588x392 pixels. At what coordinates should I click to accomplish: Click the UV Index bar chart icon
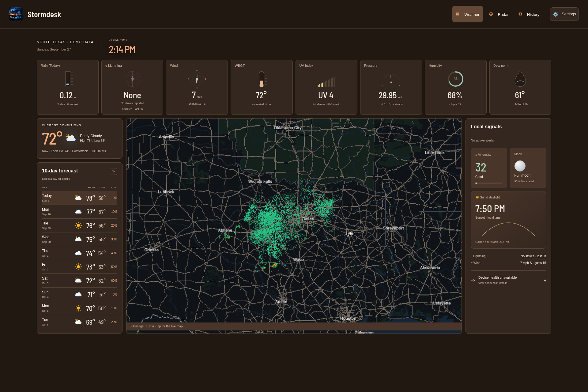point(326,82)
